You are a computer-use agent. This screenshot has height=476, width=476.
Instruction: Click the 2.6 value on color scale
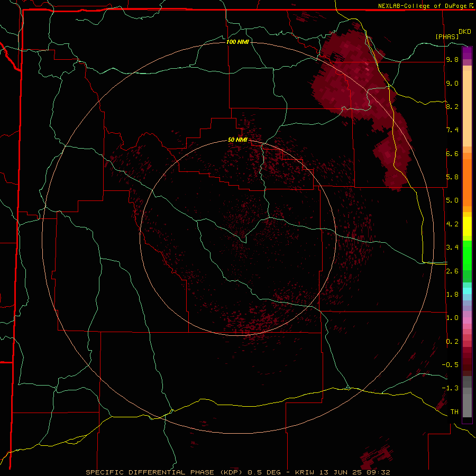[x=452, y=271]
